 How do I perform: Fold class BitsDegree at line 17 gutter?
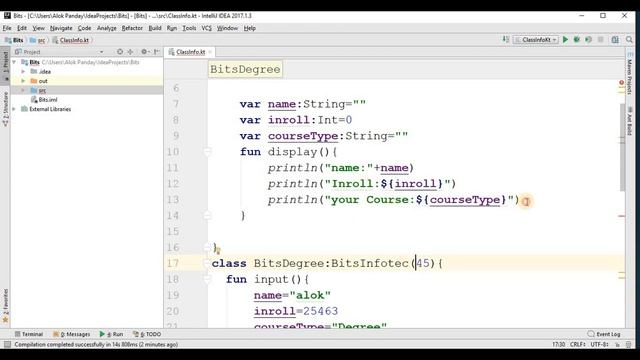[x=207, y=263]
